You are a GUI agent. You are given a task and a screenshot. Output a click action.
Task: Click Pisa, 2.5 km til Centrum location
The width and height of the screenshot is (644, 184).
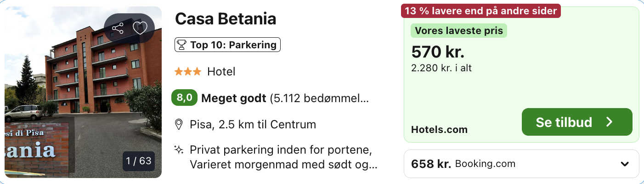pyautogui.click(x=253, y=124)
